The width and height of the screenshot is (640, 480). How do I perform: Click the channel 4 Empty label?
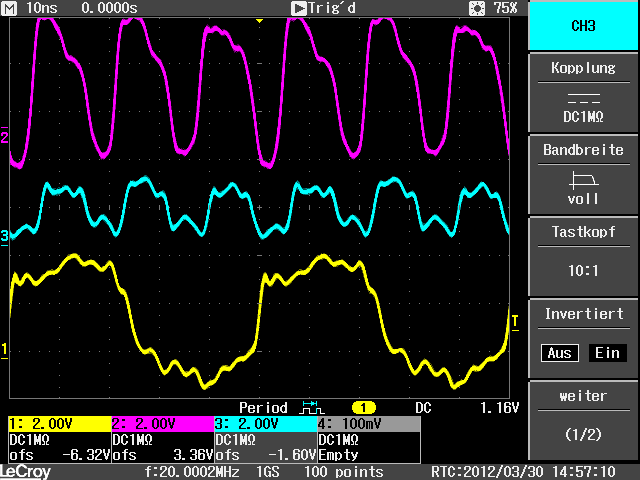[338, 455]
